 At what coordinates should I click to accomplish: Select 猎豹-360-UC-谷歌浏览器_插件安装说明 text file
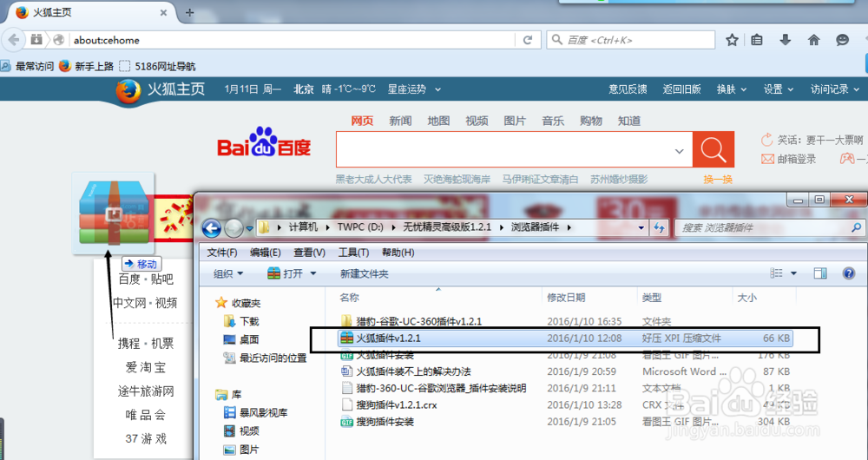point(433,388)
